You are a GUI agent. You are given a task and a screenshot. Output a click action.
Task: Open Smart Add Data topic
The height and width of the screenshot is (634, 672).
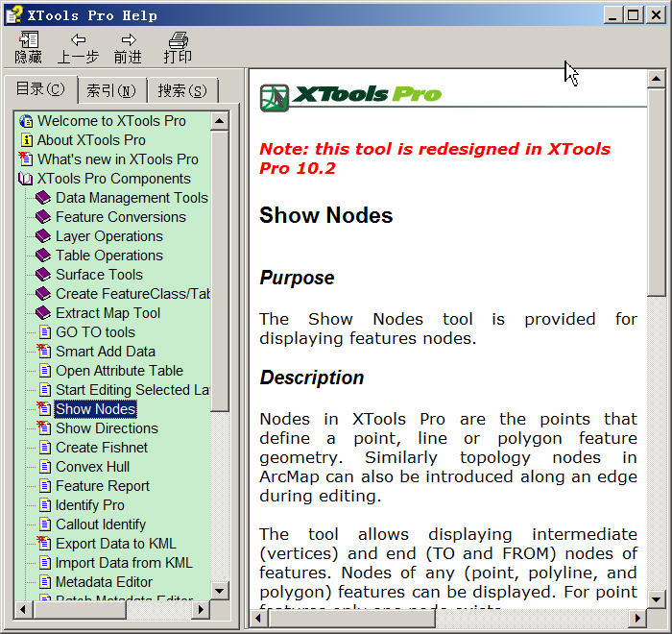(106, 352)
